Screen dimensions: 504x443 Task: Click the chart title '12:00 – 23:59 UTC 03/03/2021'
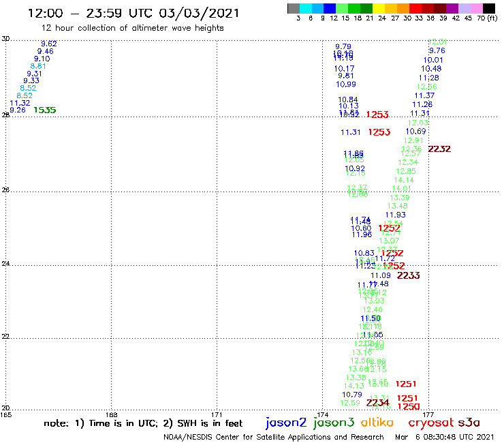pyautogui.click(x=133, y=13)
